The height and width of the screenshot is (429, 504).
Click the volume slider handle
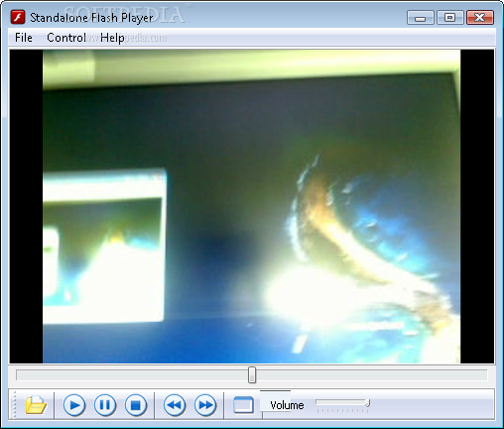[367, 403]
